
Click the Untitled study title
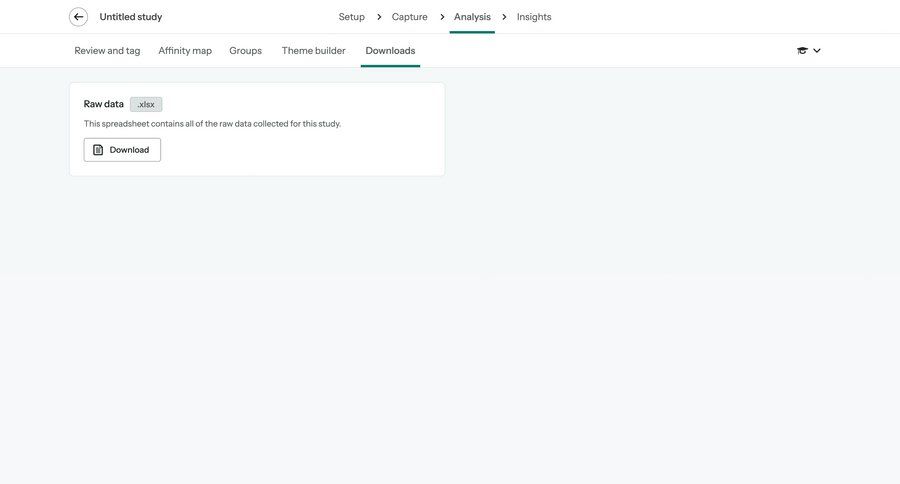[x=130, y=17]
